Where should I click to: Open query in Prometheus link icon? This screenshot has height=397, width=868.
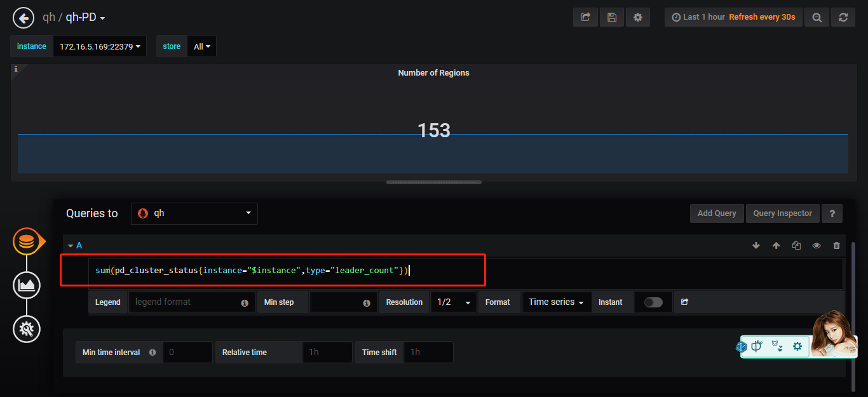pos(684,302)
